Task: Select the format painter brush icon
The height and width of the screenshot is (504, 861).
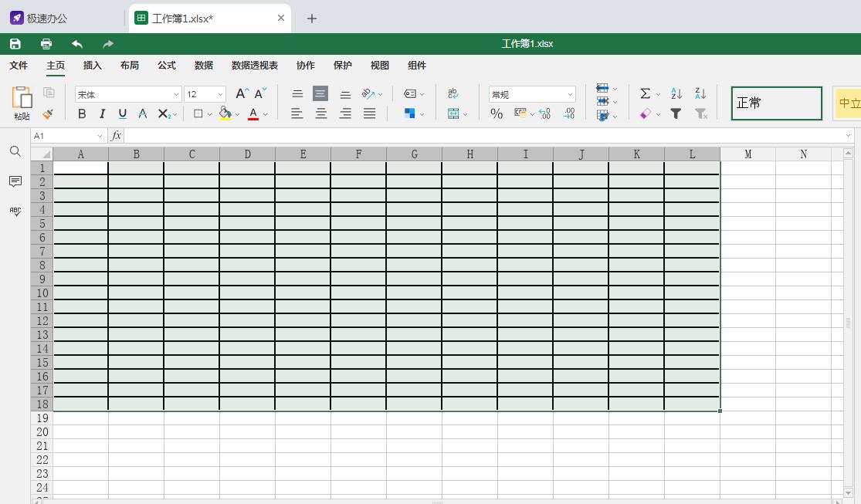Action: pyautogui.click(x=47, y=114)
